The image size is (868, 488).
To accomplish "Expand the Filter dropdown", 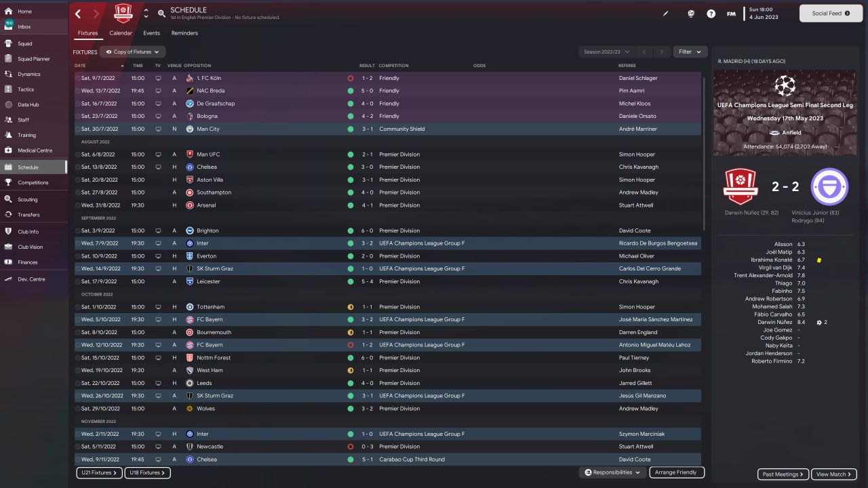I will pos(690,52).
